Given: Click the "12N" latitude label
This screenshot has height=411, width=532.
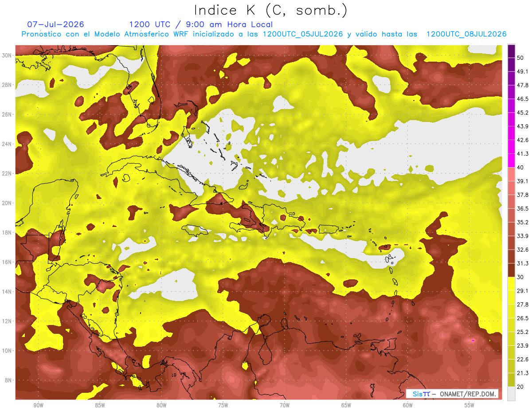Looking at the screenshot, I should point(7,321).
